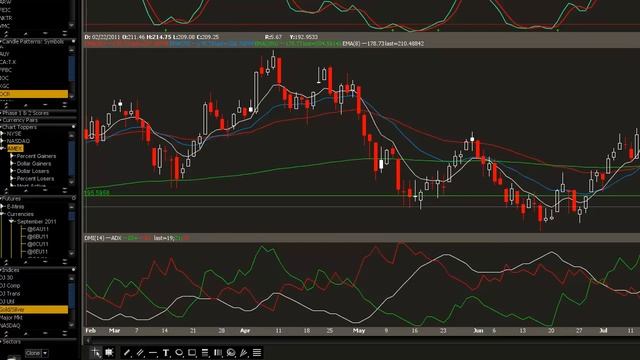Select the horizontal line tool
Screen dimensions: 640x360
click(x=153, y=353)
